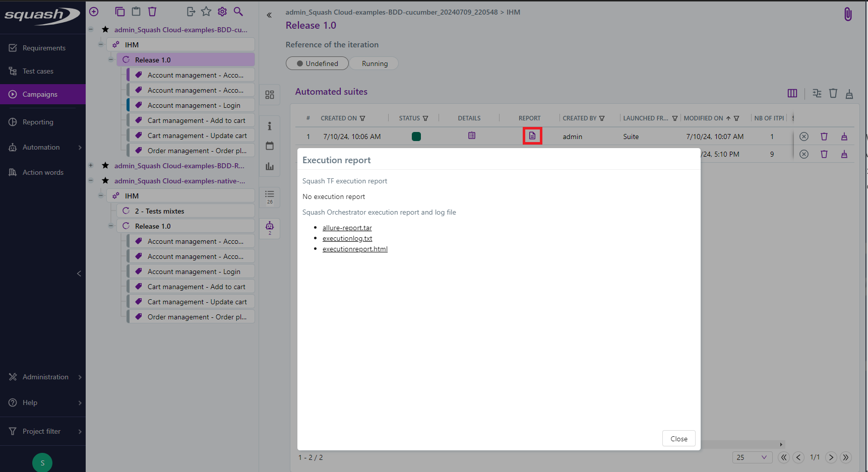Open the column configuration icon above the table
This screenshot has height=472, width=868.
click(x=792, y=93)
